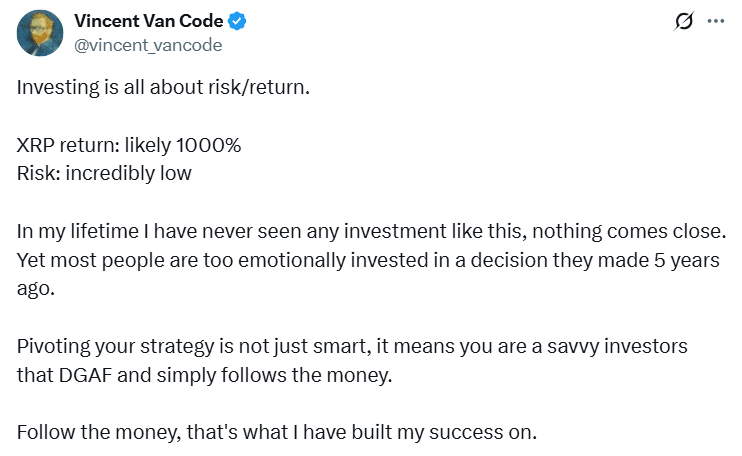Image resolution: width=742 pixels, height=456 pixels.
Task: Open the @vincent_vancode handle link
Action: tap(149, 45)
